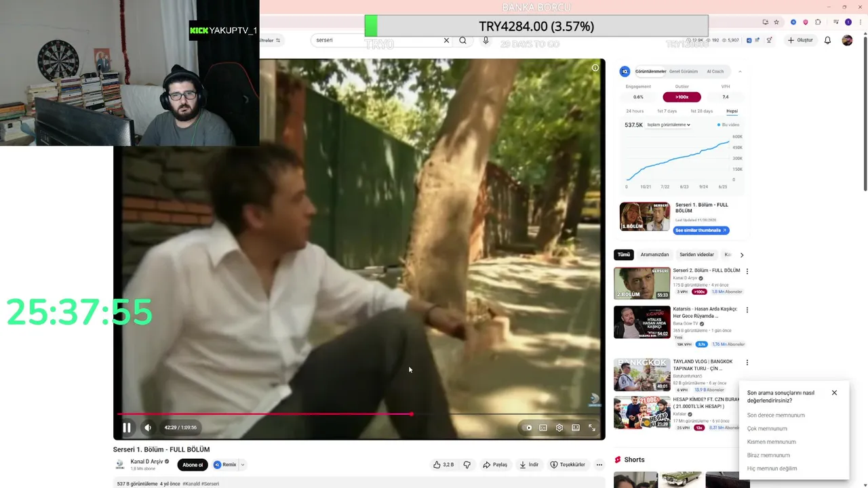
Task: Clear the search box text
Action: pyautogui.click(x=446, y=40)
